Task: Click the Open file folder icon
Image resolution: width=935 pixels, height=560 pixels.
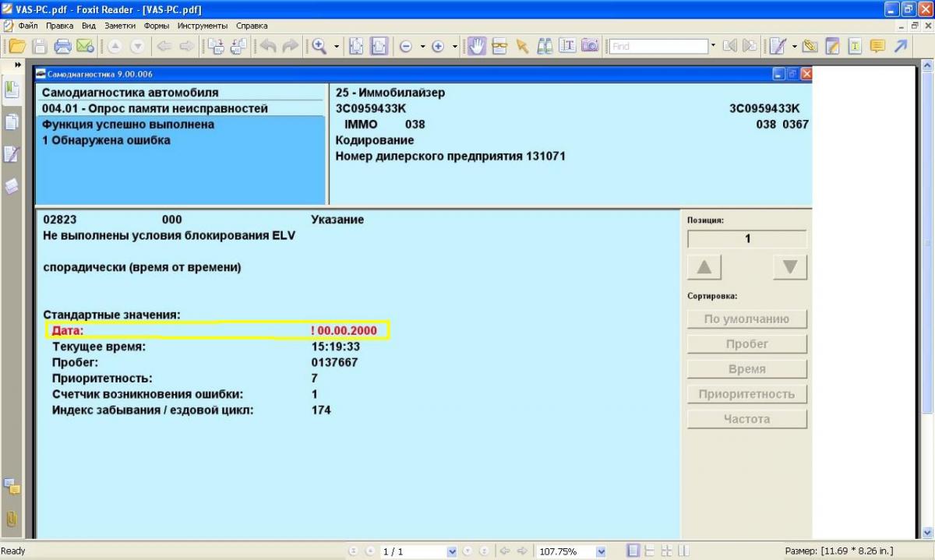Action: coord(17,46)
